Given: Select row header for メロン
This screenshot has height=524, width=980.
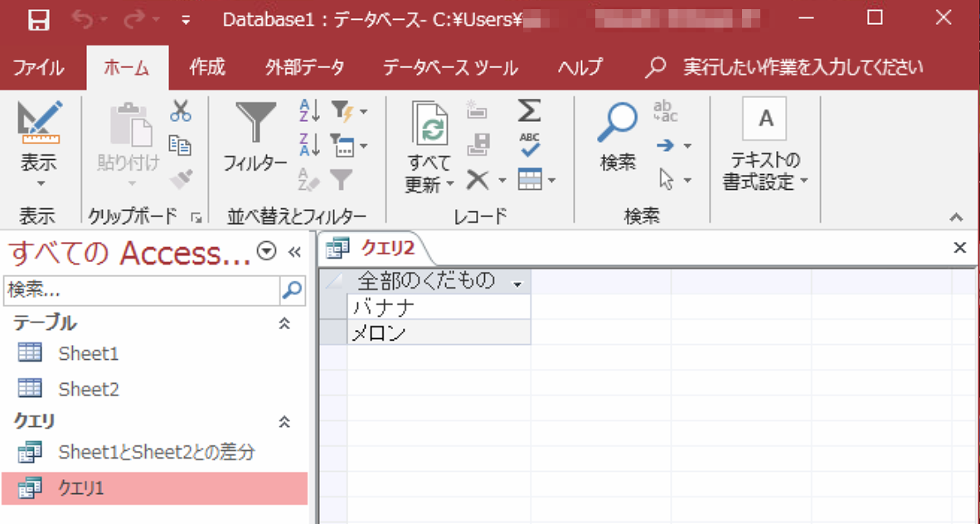Looking at the screenshot, I should [x=334, y=332].
